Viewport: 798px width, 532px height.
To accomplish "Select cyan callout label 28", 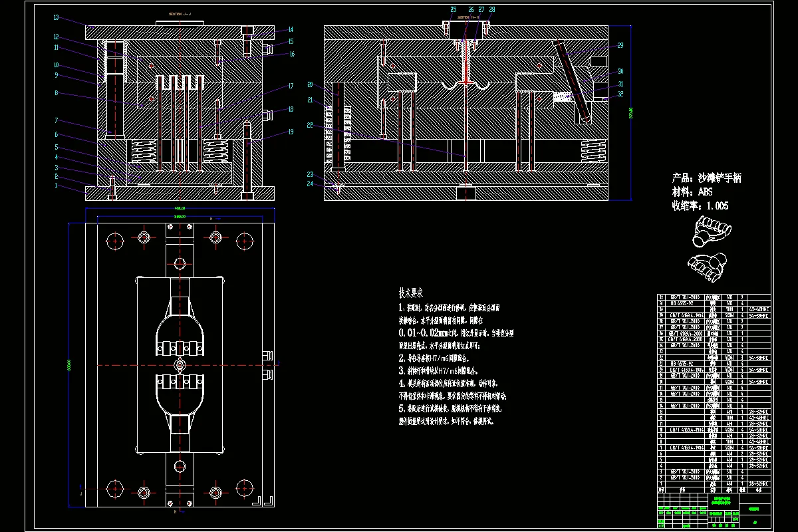I will 492,10.
